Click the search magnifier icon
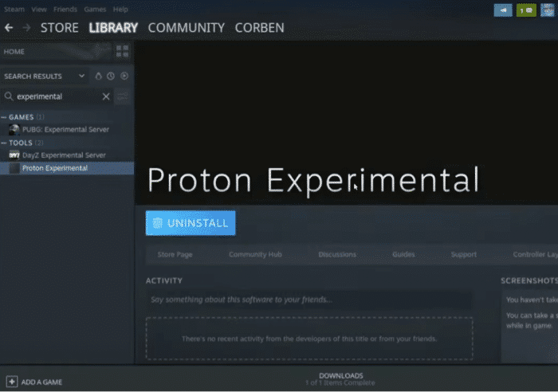The height and width of the screenshot is (392, 558). click(x=9, y=96)
